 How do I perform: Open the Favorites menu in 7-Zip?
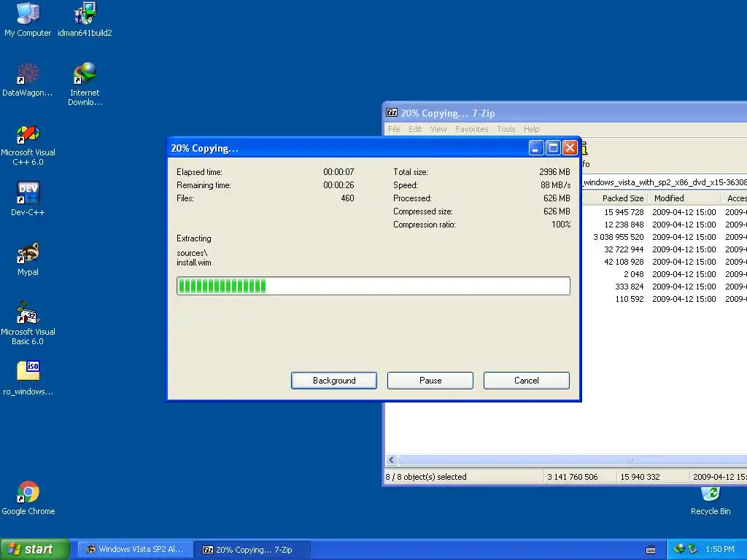tap(472, 129)
